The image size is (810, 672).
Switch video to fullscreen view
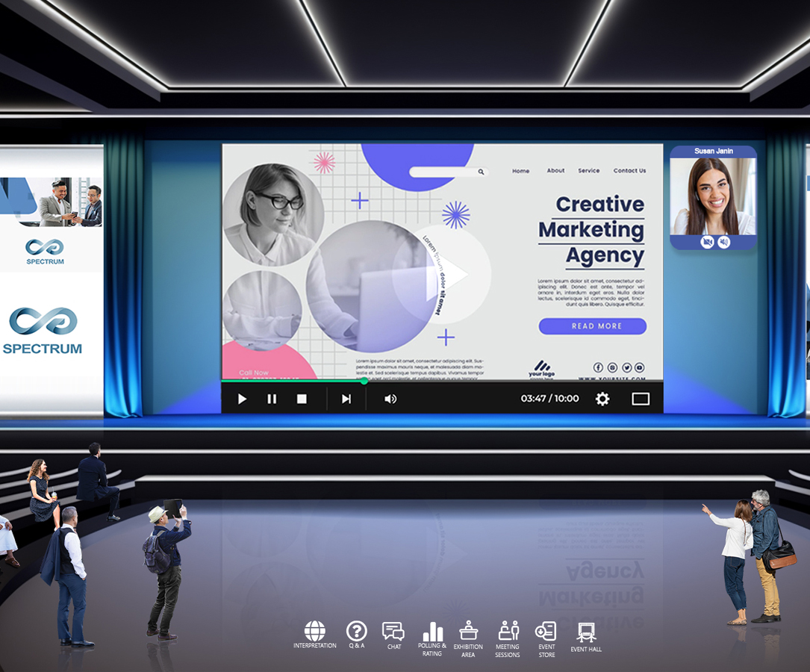(x=641, y=399)
